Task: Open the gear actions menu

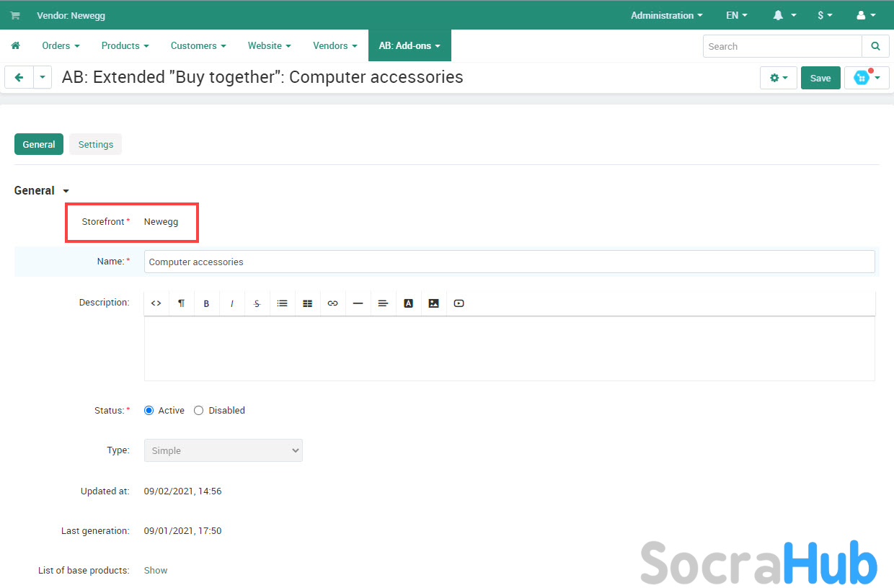Action: [x=779, y=78]
